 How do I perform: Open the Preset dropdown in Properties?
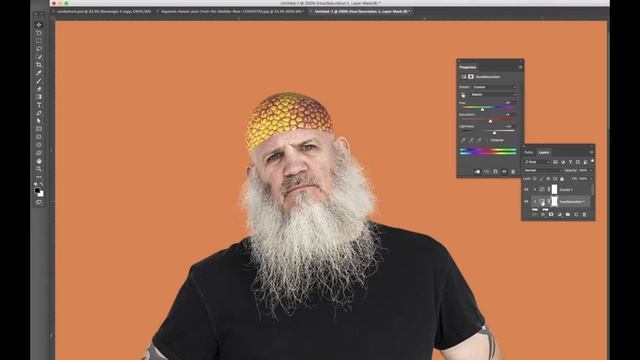494,87
